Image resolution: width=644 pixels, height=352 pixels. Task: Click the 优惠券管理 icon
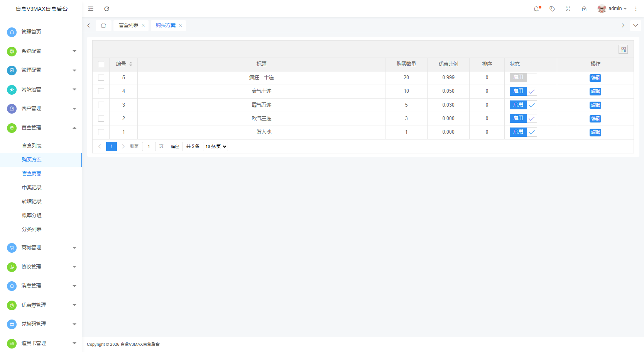pyautogui.click(x=12, y=305)
